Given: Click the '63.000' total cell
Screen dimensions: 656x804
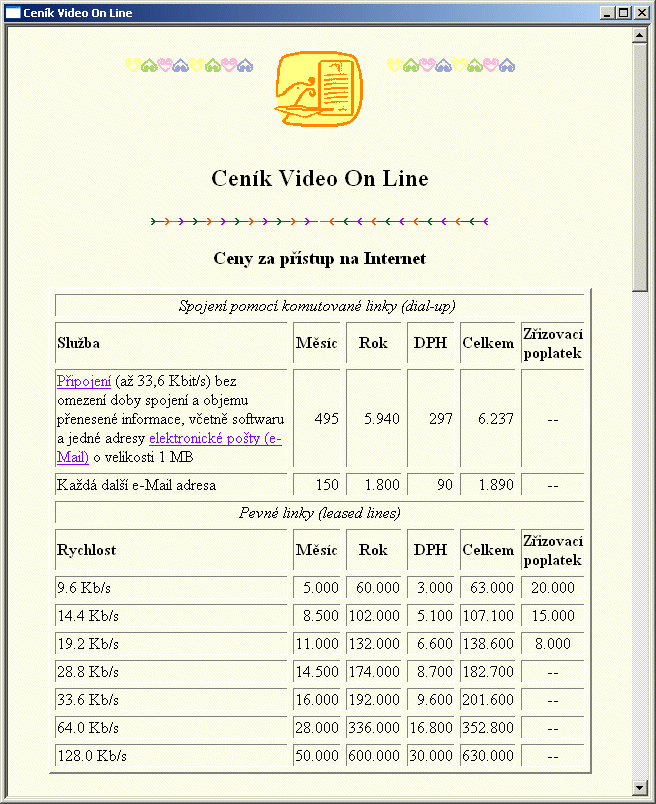Looking at the screenshot, I should click(488, 588).
